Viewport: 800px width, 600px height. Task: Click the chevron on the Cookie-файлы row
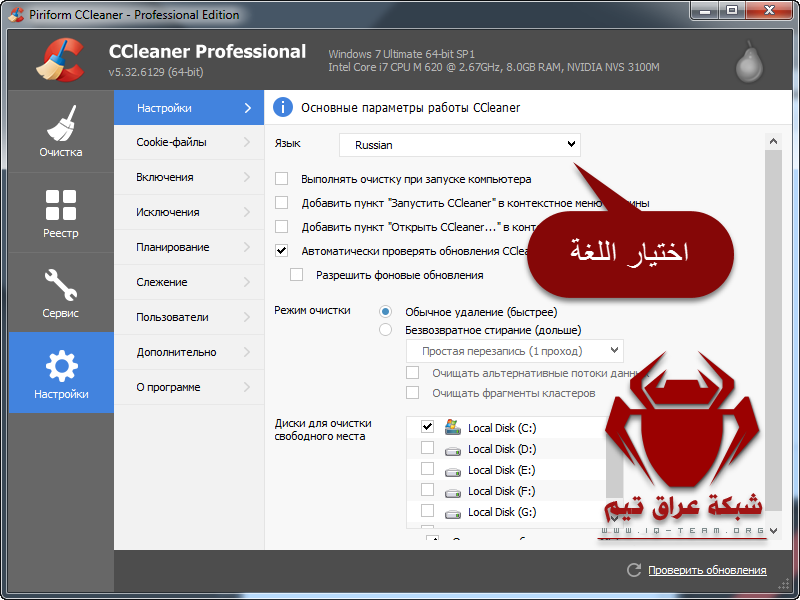coord(247,142)
